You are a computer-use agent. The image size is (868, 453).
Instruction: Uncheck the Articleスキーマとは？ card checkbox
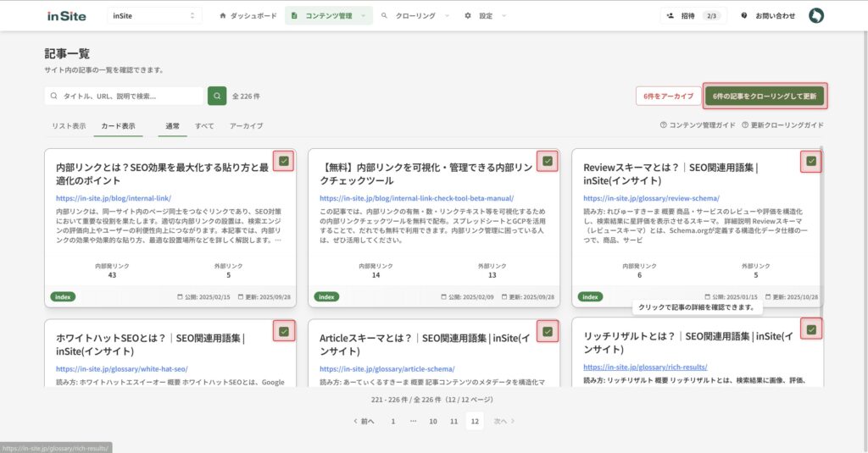tap(548, 331)
